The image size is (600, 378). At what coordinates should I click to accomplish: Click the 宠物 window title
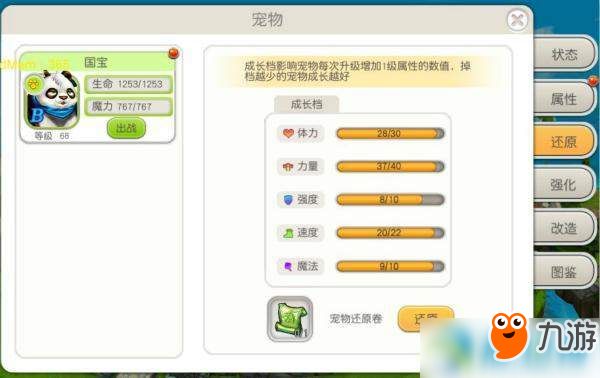pos(267,20)
